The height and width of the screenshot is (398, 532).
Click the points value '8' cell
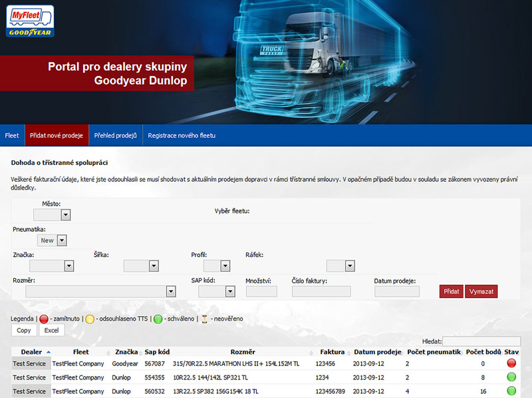coord(483,377)
